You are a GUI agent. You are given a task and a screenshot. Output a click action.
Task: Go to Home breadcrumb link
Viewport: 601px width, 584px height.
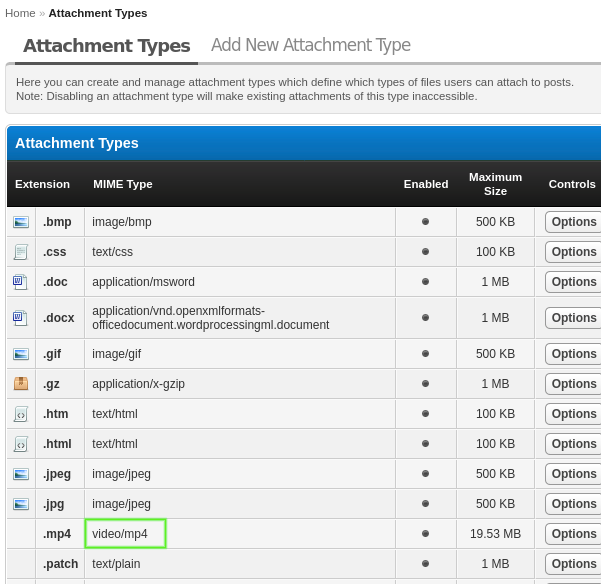pyautogui.click(x=20, y=13)
